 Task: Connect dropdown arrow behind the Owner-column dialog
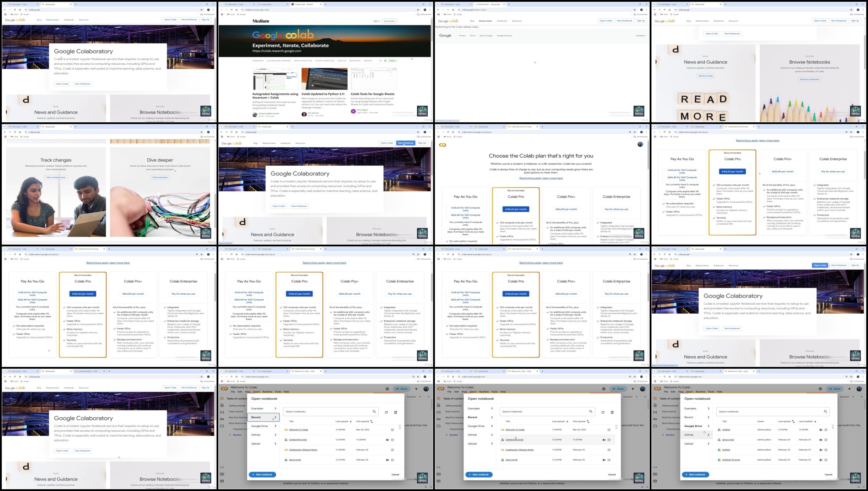(x=853, y=397)
